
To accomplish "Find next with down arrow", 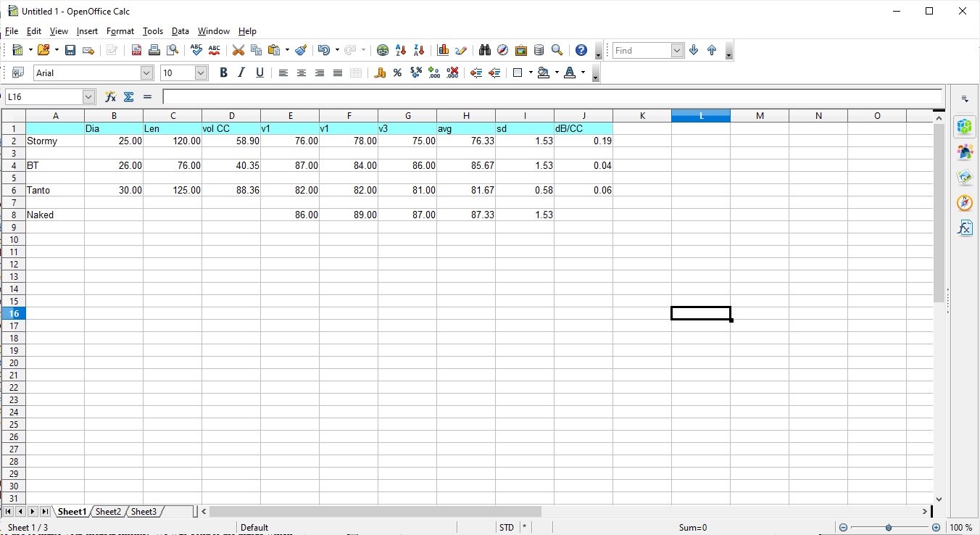I will [694, 50].
